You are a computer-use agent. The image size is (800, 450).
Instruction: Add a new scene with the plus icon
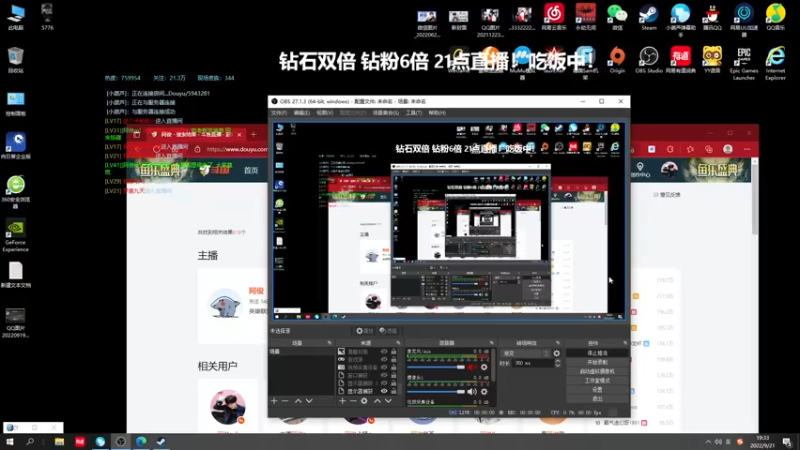point(274,401)
